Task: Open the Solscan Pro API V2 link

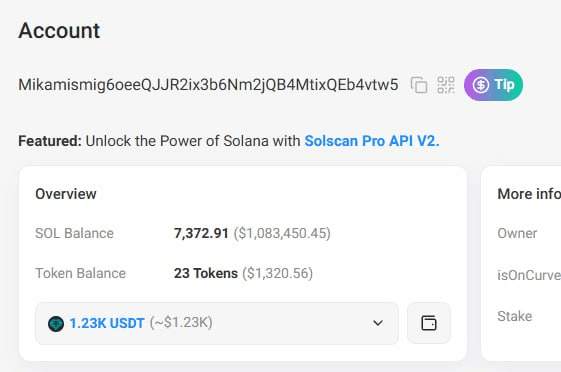Action: [372, 141]
